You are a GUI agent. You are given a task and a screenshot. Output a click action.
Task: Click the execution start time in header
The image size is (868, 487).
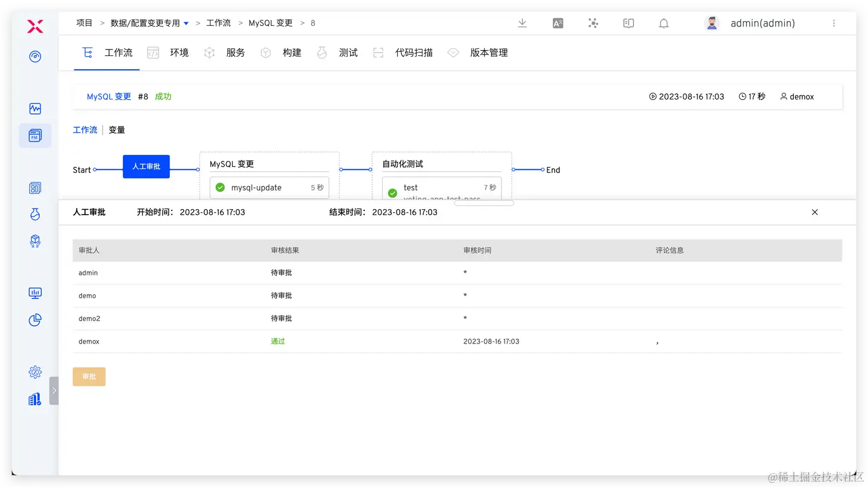tap(687, 96)
